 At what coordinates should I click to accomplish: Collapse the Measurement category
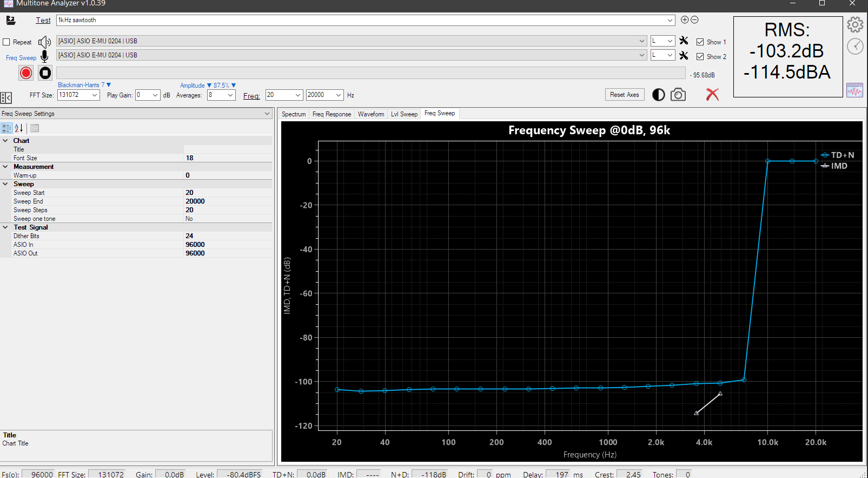[x=5, y=167]
